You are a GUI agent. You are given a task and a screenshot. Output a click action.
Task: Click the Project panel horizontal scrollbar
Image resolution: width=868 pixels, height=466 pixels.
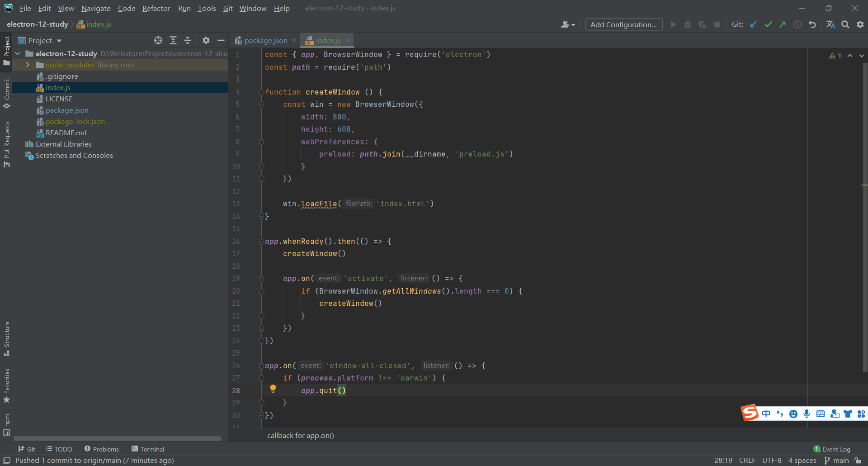(x=118, y=438)
